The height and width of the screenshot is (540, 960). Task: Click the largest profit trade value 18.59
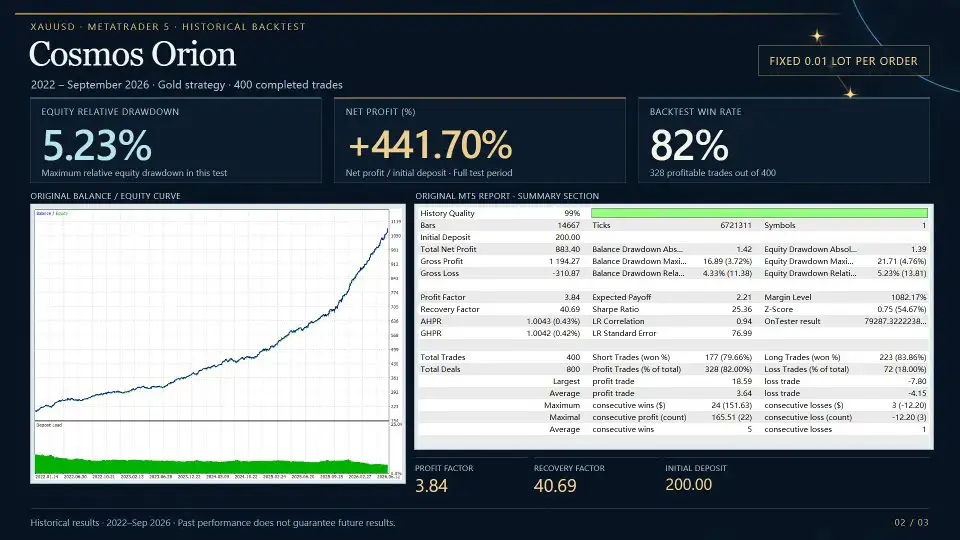742,381
